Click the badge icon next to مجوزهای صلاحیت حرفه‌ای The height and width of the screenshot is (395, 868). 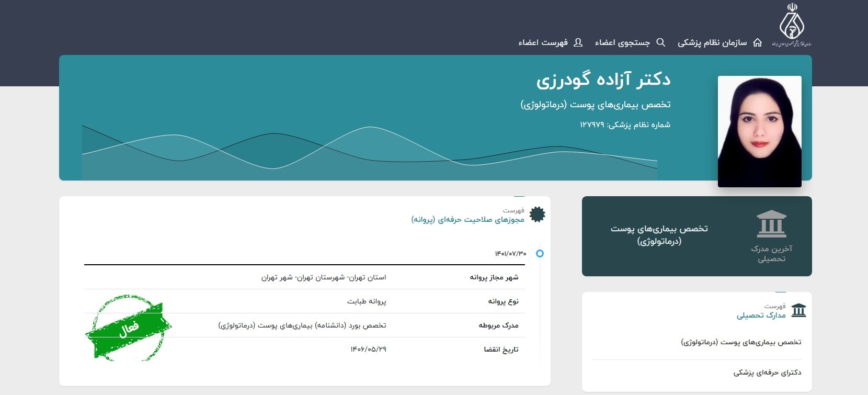[537, 215]
